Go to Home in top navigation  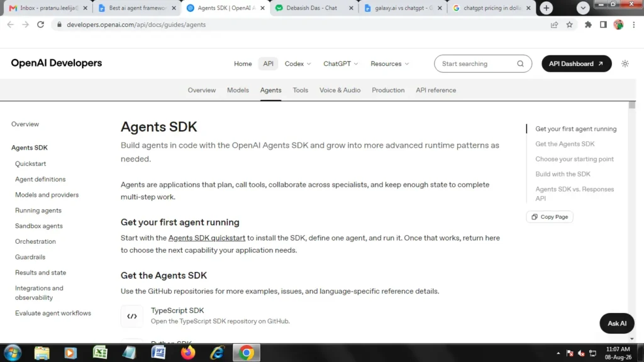(x=243, y=63)
